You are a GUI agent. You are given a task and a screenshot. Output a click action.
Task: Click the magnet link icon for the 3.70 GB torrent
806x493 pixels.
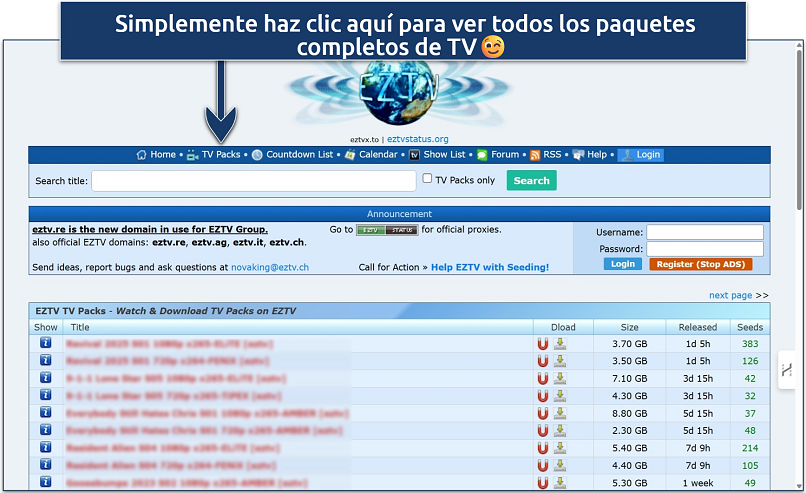543,344
